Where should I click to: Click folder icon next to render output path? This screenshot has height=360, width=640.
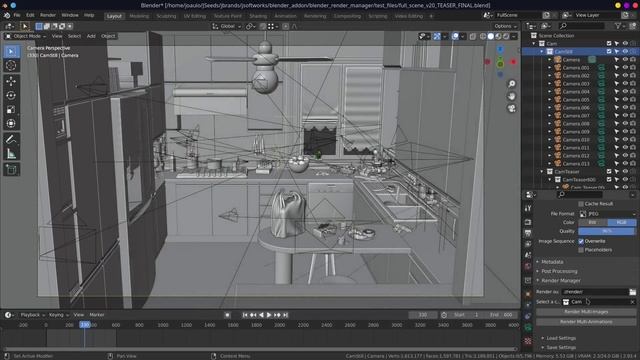(632, 292)
